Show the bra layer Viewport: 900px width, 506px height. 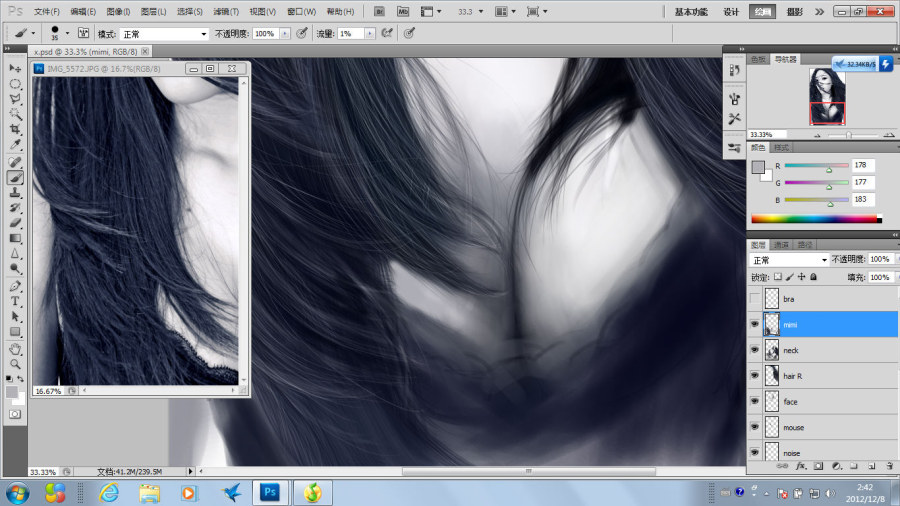tap(754, 298)
